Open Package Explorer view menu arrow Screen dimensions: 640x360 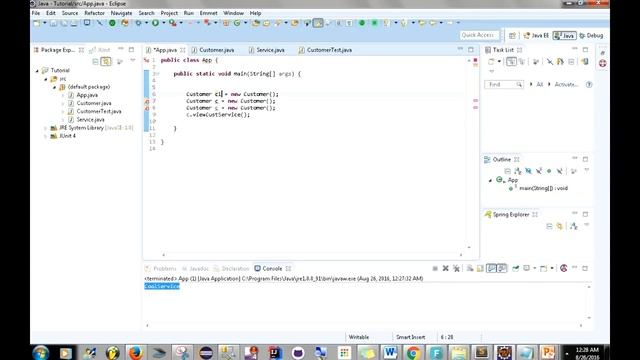133,61
